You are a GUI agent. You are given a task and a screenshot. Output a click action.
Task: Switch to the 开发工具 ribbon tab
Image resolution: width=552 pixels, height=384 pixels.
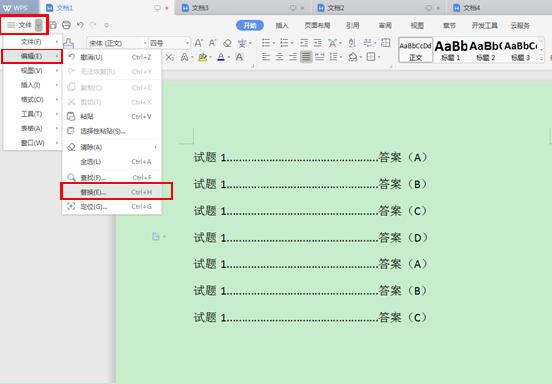(485, 25)
